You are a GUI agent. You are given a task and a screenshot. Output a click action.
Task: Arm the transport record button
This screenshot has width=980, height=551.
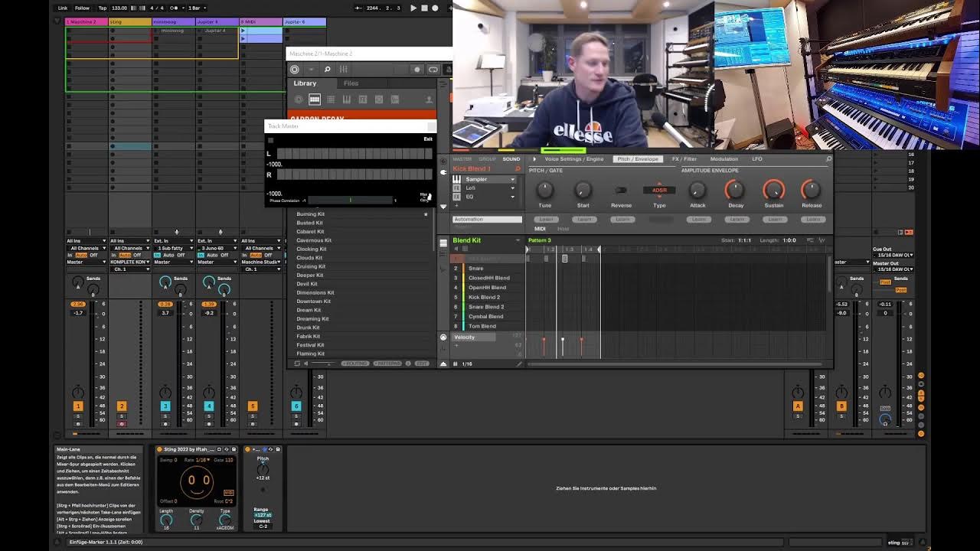coord(435,8)
